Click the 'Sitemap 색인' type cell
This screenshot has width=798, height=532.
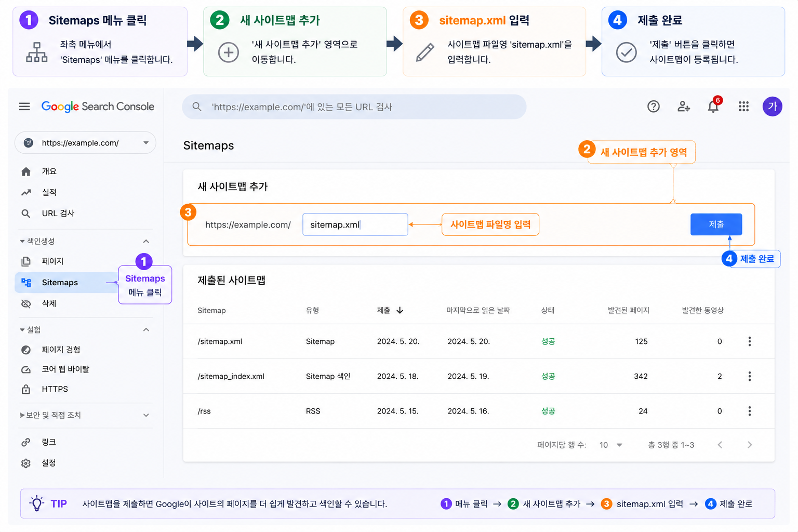(328, 376)
